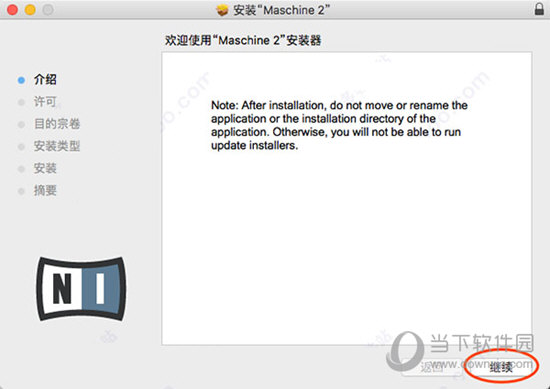This screenshot has height=389, width=550.
Task: Click the Native Instruments NI logo
Action: [81, 288]
